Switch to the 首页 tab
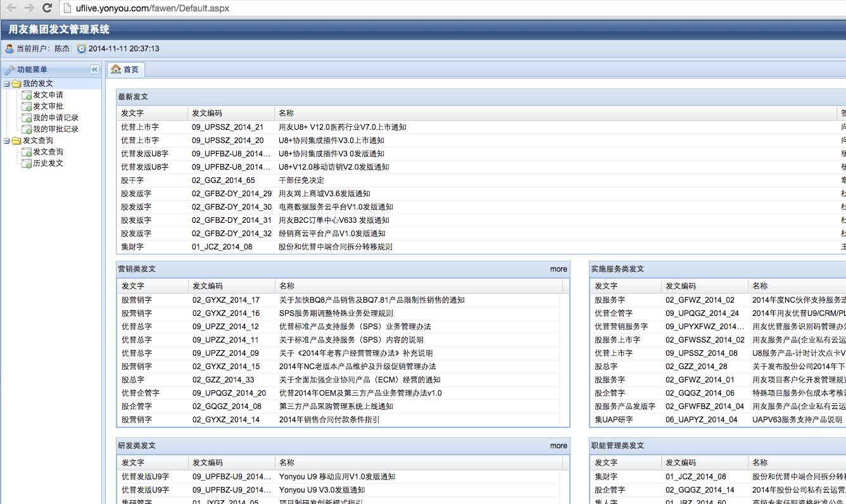 [125, 70]
